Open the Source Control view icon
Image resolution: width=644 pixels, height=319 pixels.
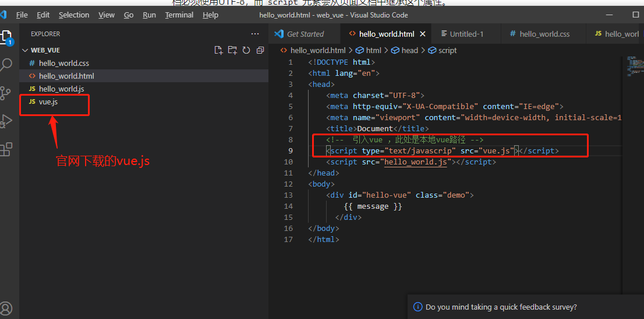6,93
